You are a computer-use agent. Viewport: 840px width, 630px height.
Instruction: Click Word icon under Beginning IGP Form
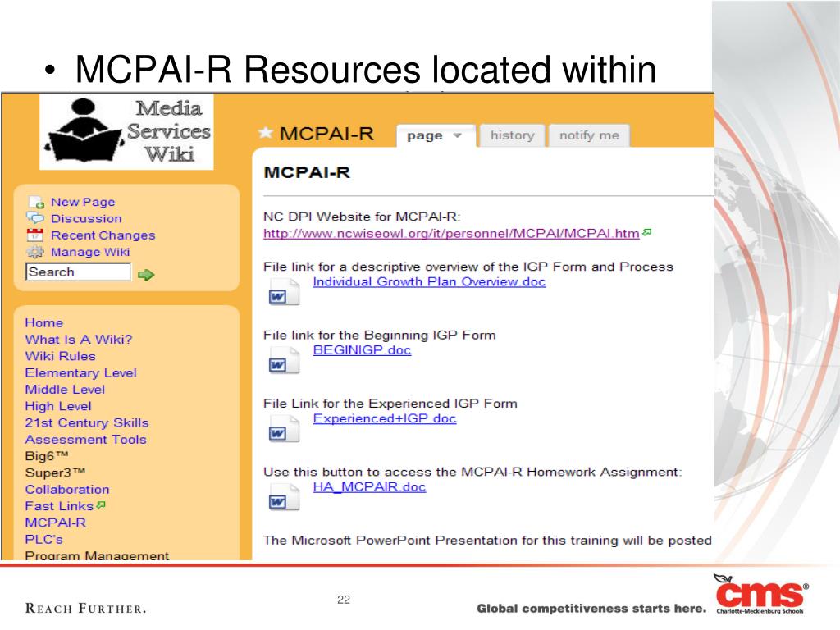pyautogui.click(x=283, y=361)
